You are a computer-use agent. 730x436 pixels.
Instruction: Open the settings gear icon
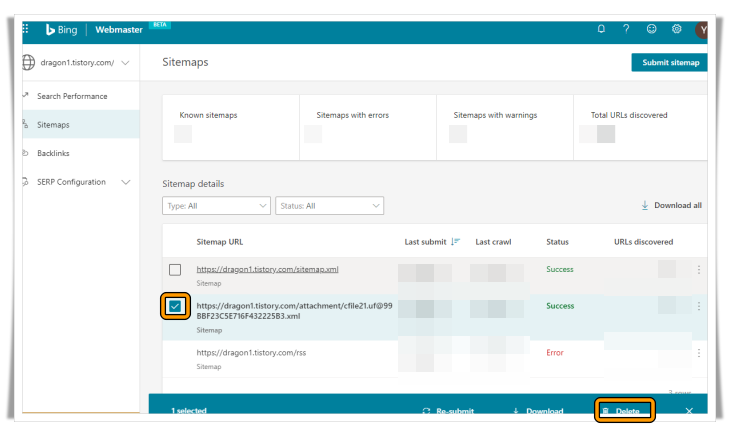[x=676, y=29]
